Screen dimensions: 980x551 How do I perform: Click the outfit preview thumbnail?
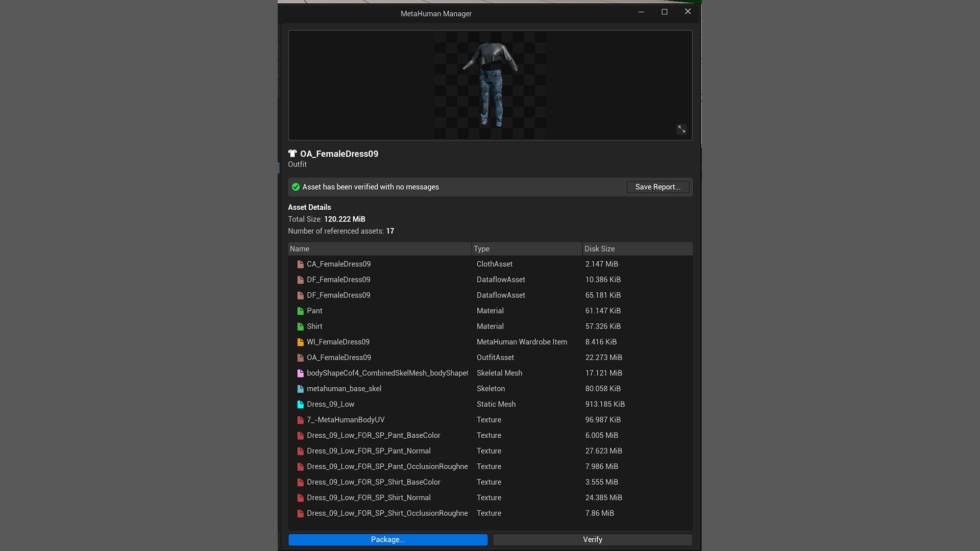pyautogui.click(x=490, y=85)
